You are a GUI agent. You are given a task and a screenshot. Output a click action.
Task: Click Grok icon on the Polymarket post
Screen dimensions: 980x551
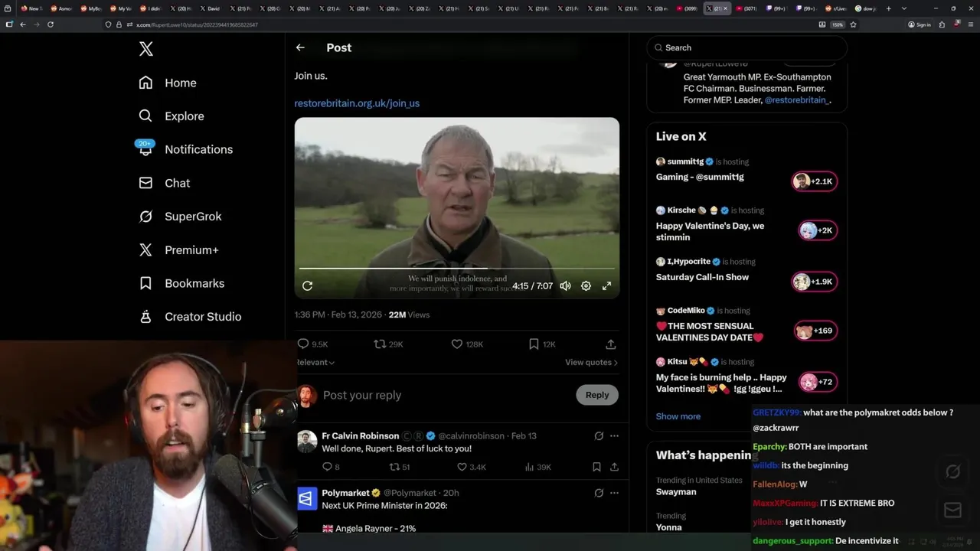click(599, 493)
